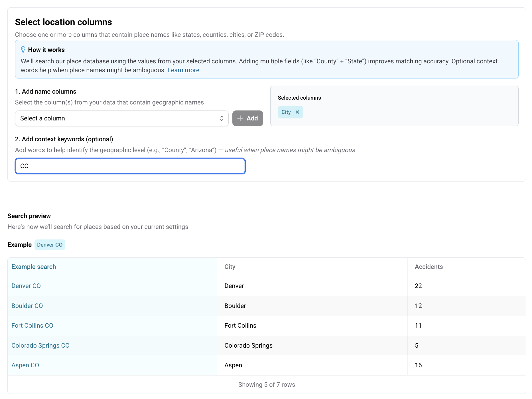Click the Example search column header

34,267
